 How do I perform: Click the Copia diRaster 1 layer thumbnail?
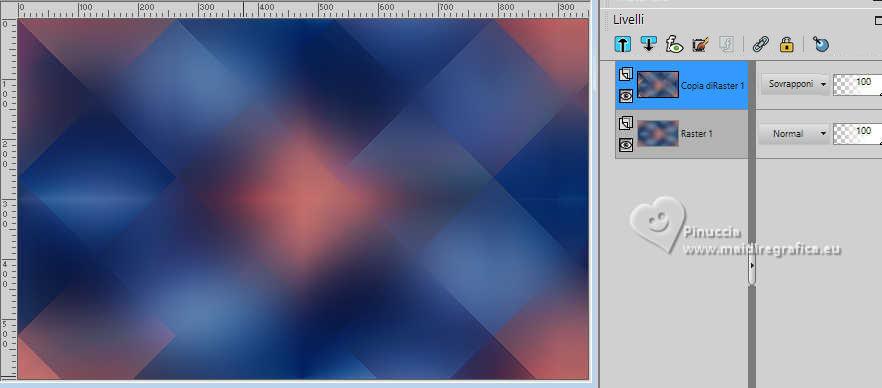pyautogui.click(x=658, y=85)
